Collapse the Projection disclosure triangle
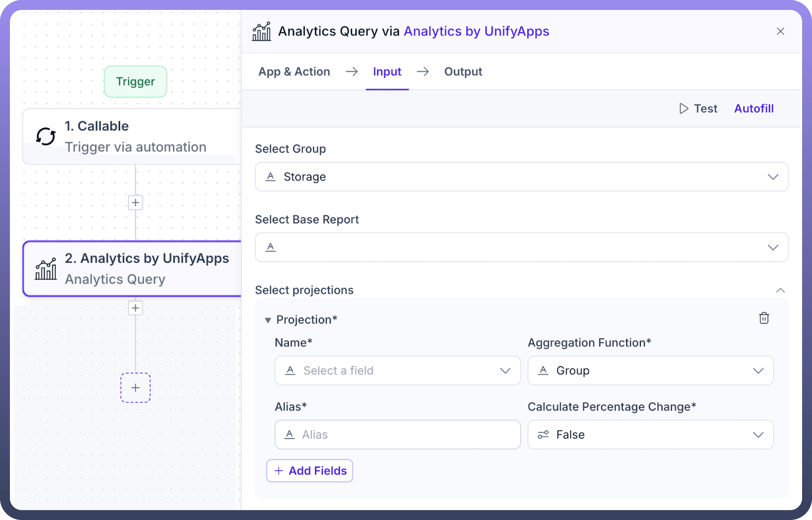This screenshot has width=812, height=520. (268, 320)
